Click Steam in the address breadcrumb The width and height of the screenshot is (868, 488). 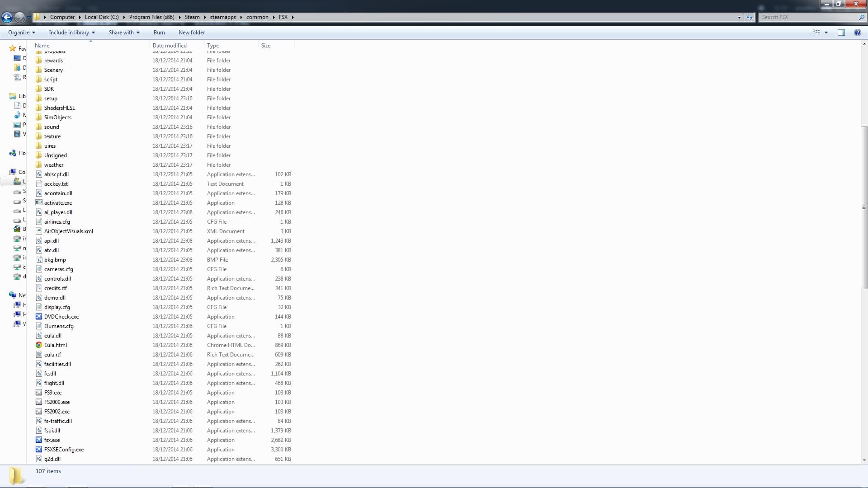192,17
